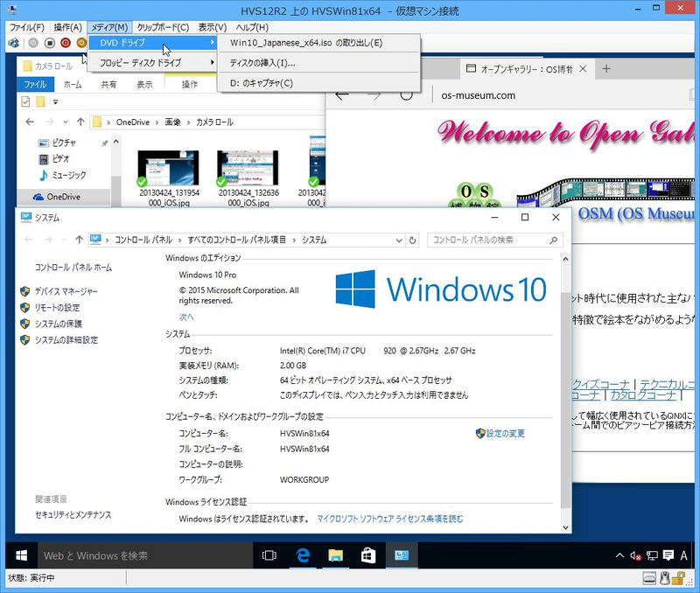Open the Clipboard (クリップボード) menu

click(x=163, y=27)
